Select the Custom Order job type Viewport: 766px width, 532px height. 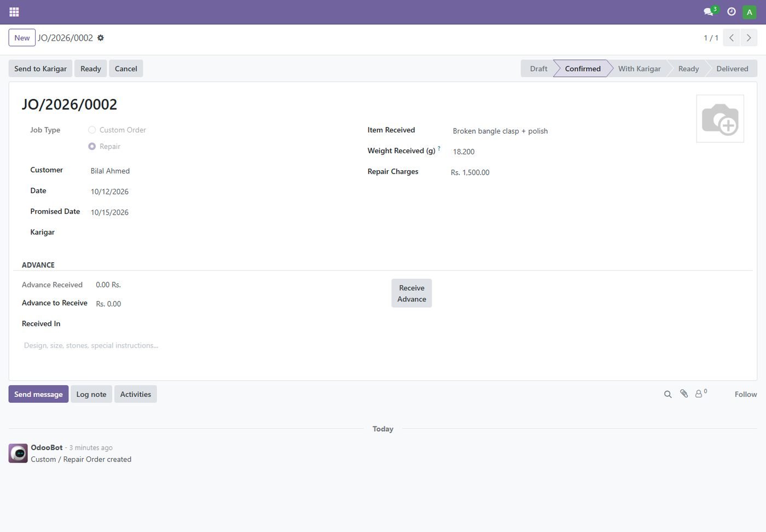(92, 130)
